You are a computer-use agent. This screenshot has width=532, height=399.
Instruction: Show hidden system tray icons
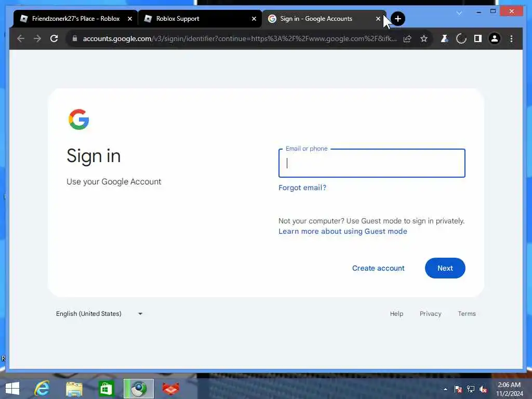[445, 389]
